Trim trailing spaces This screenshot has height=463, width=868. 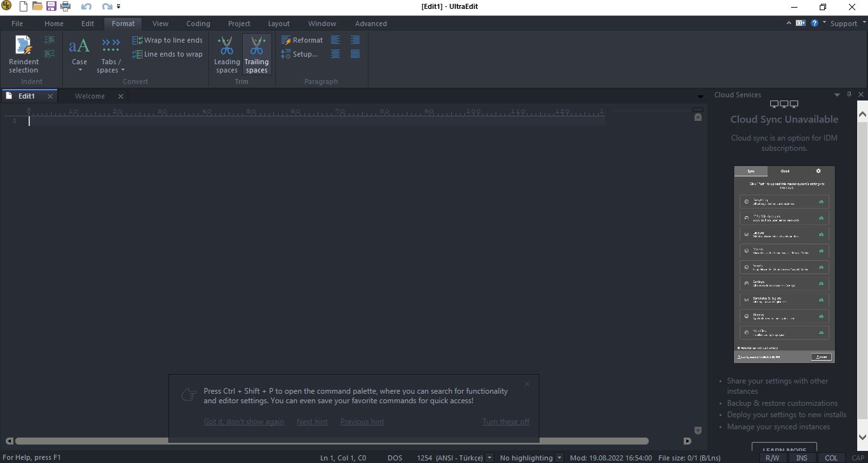tap(257, 54)
